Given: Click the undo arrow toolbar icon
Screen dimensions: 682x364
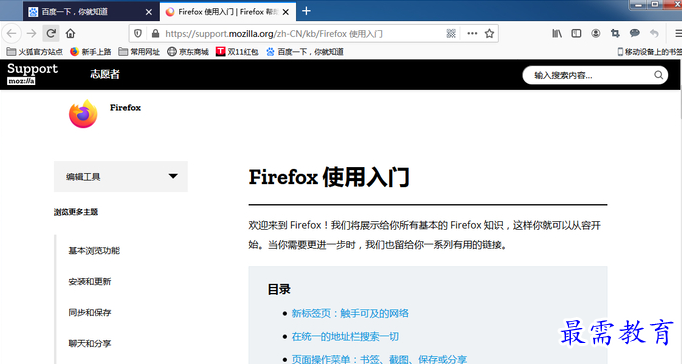Looking at the screenshot, I should click(x=654, y=33).
